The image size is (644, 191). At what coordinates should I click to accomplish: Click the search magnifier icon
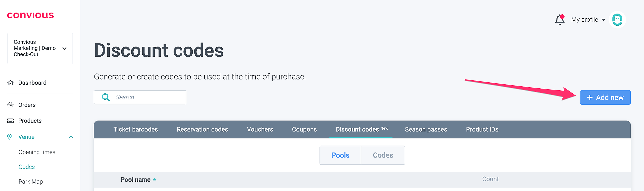point(106,97)
